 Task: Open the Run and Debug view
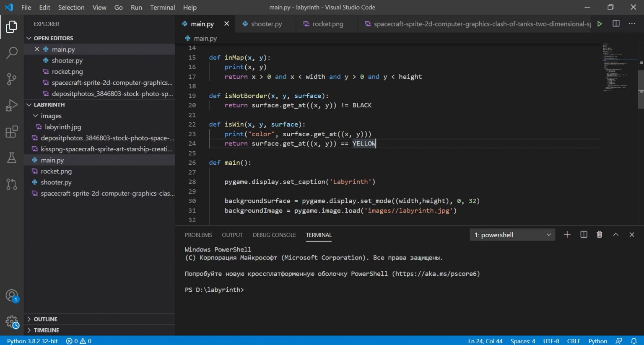(12, 105)
